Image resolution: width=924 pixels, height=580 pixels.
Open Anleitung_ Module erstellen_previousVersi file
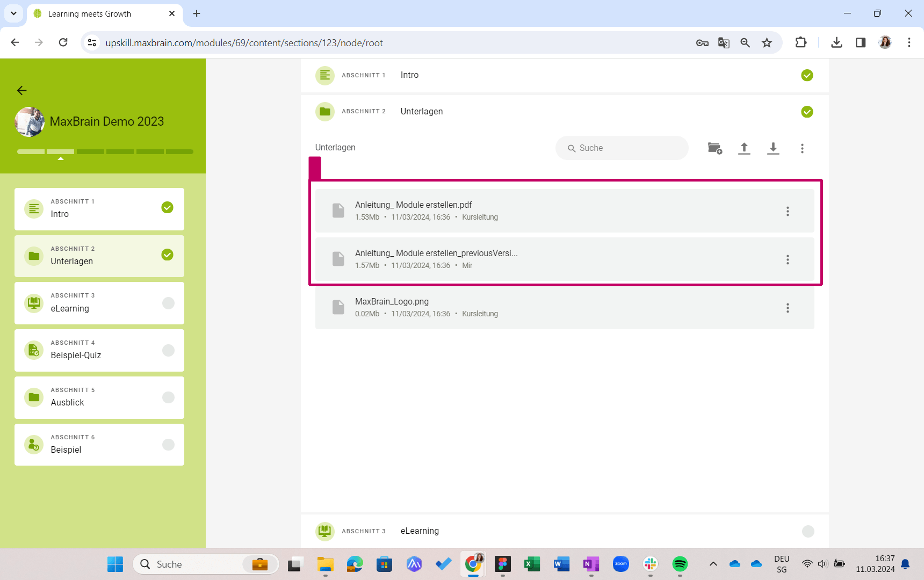(x=565, y=259)
